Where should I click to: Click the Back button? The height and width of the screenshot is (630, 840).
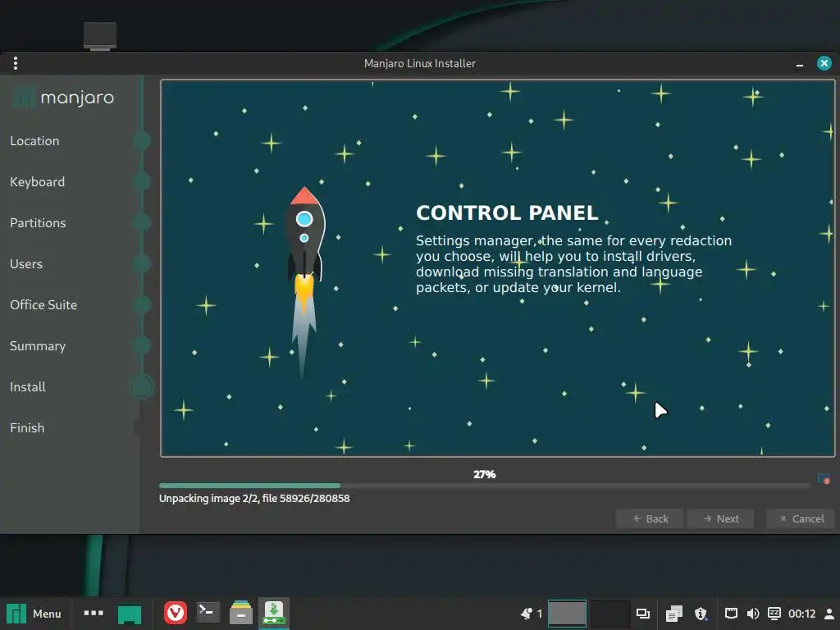click(650, 518)
